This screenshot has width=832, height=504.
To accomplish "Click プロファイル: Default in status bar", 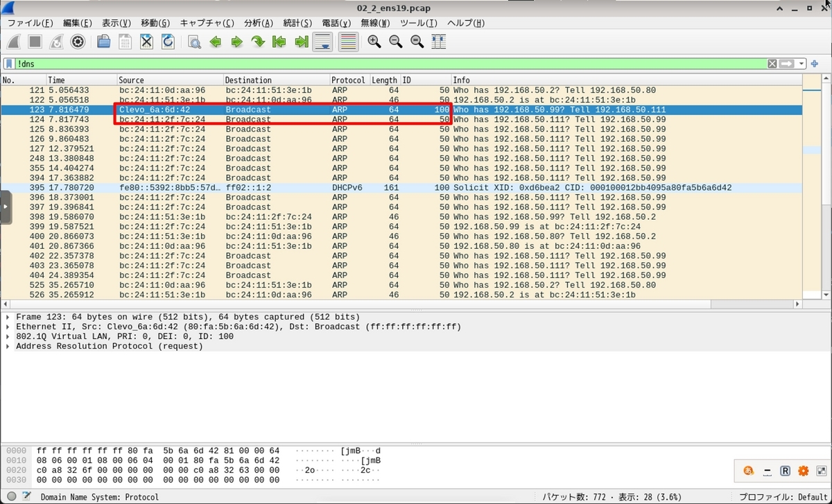I will point(783,496).
